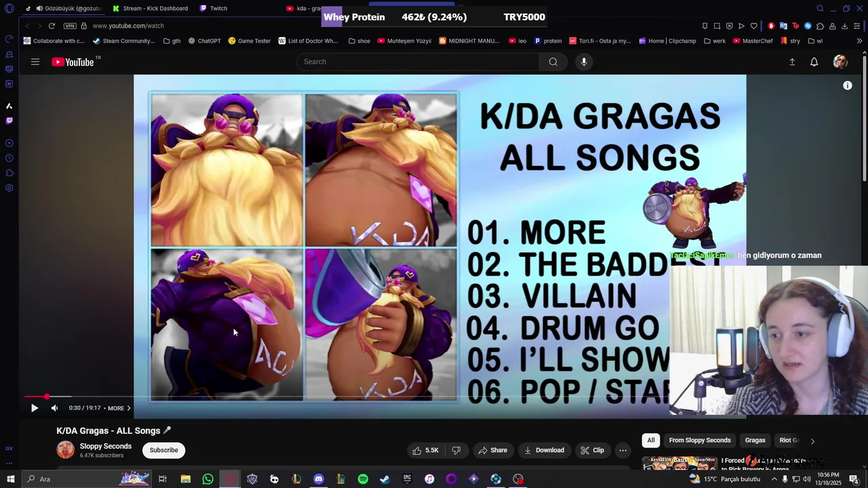
Task: Switch to the Stream - Kick Dashboard tab
Action: 151,8
